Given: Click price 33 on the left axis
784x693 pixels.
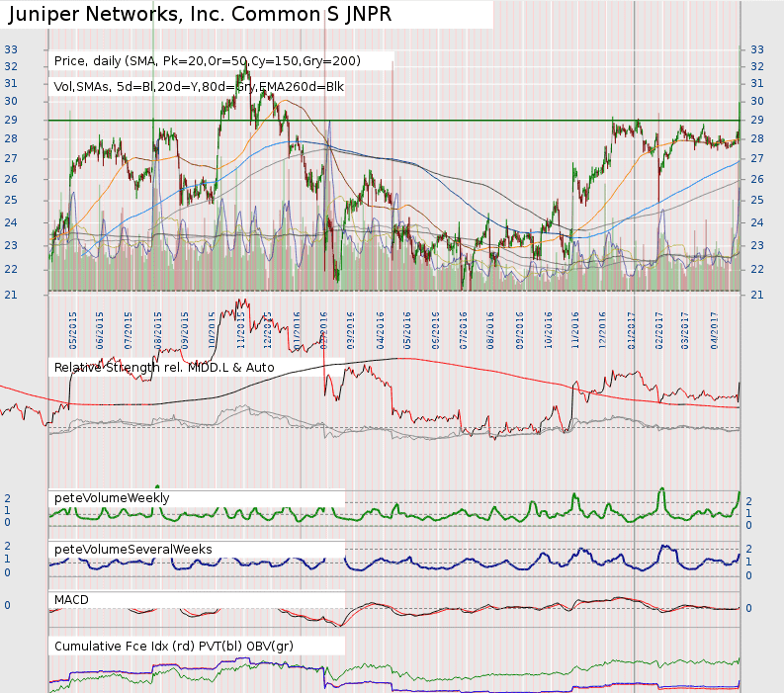Looking at the screenshot, I should click(11, 49).
